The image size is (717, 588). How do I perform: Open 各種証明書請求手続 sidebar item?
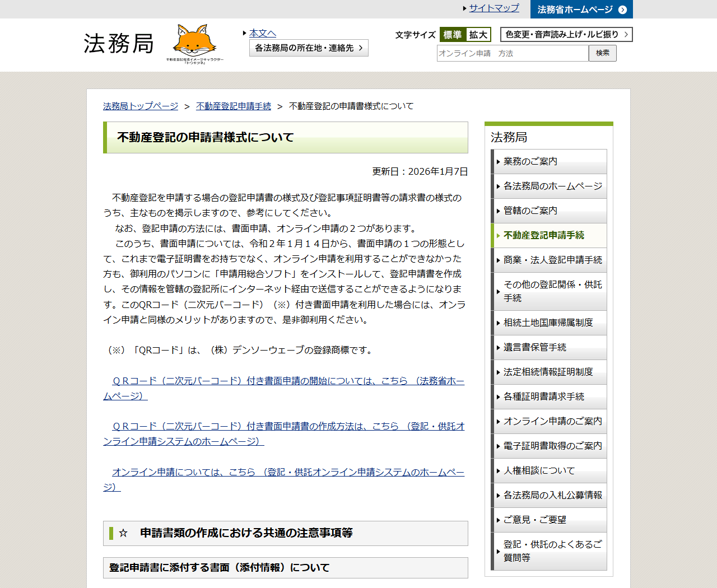549,396
